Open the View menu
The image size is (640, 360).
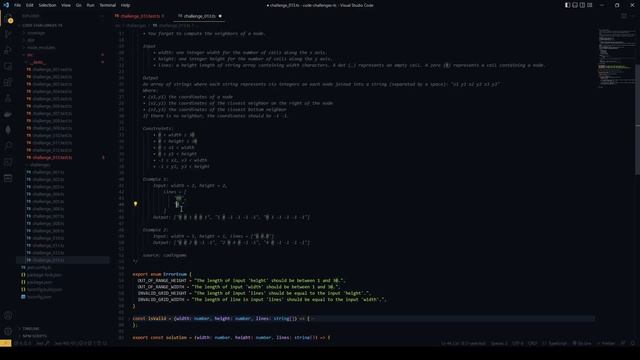click(66, 5)
